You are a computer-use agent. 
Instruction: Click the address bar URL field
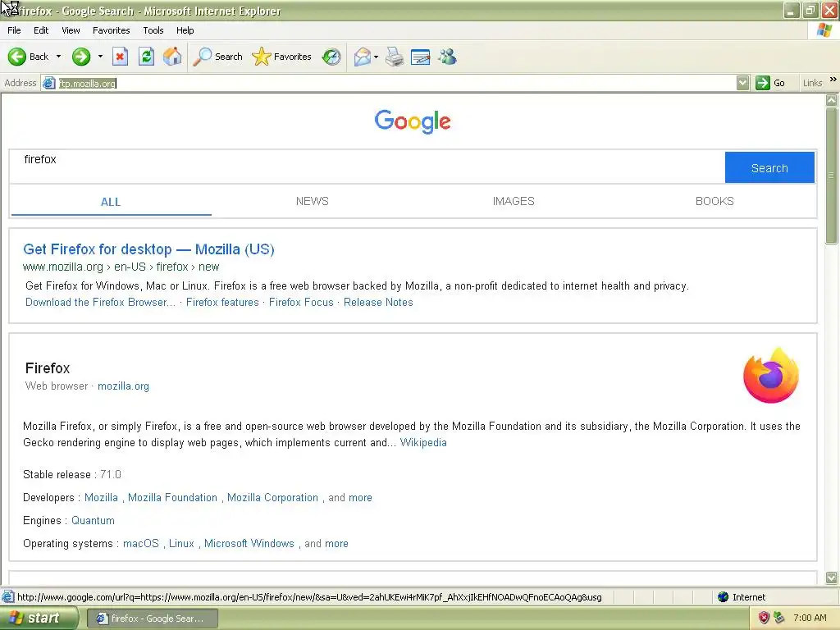click(x=396, y=83)
